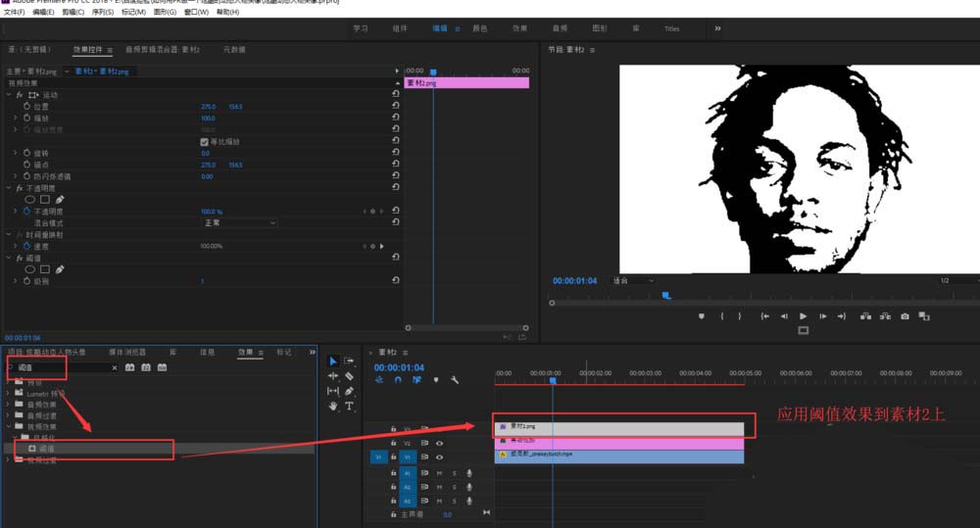This screenshot has width=980, height=528.
Task: Open timeline wrench settings icon
Action: click(x=455, y=380)
